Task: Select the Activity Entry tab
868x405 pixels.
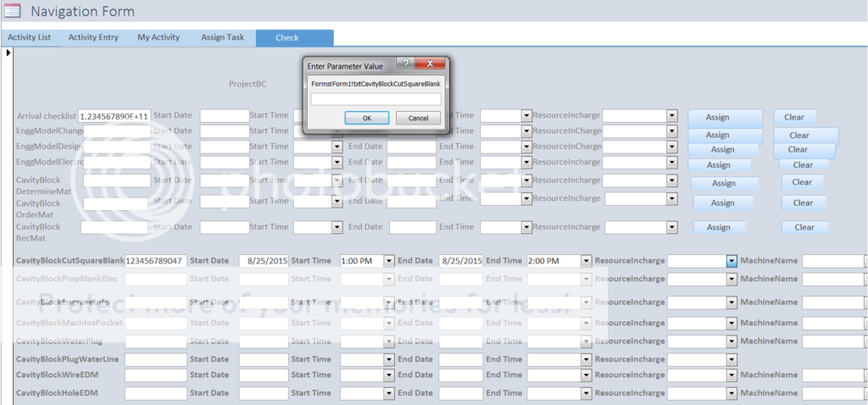Action: point(93,37)
